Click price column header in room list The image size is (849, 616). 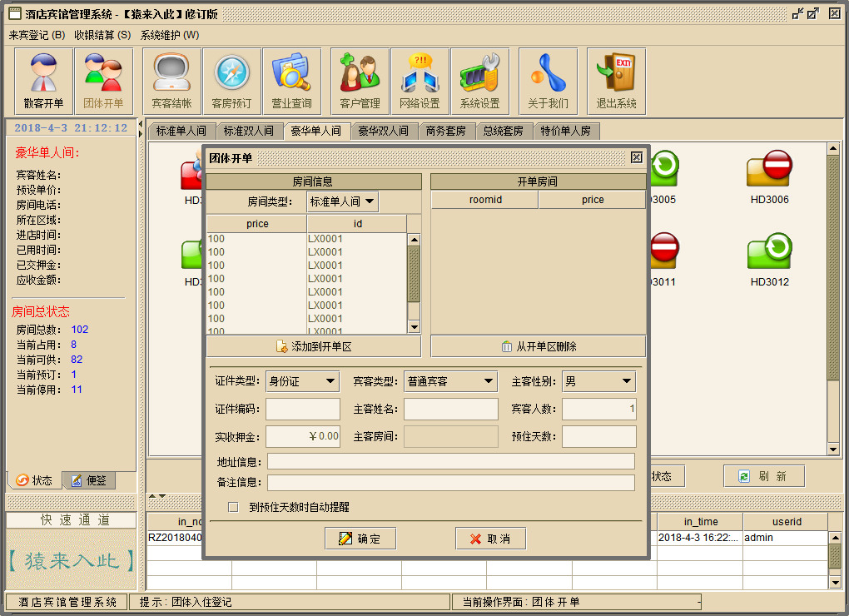(257, 224)
